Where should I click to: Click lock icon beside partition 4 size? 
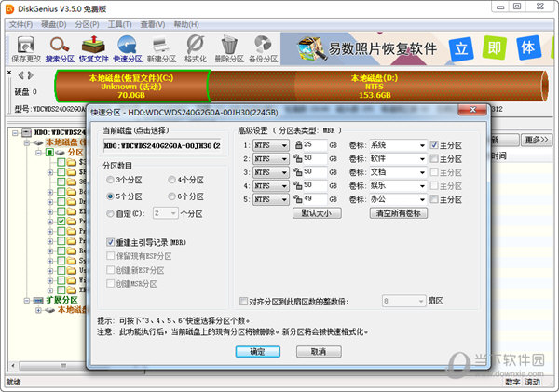(298, 185)
